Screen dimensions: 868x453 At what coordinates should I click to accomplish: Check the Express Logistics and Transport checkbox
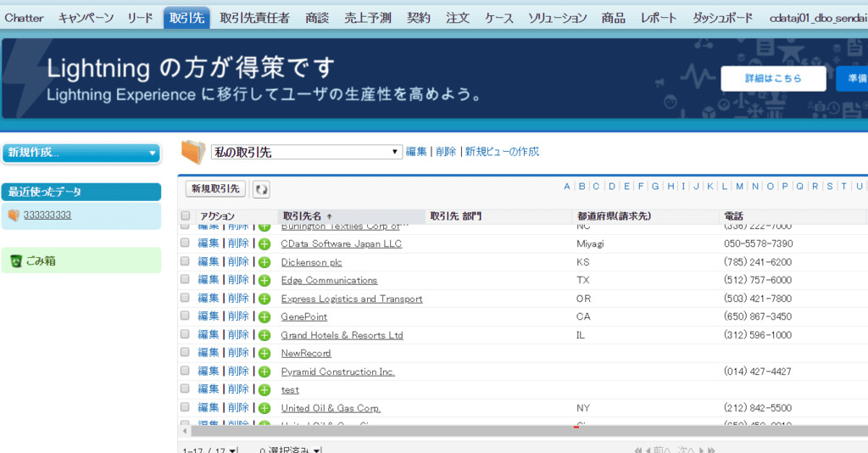pos(185,298)
